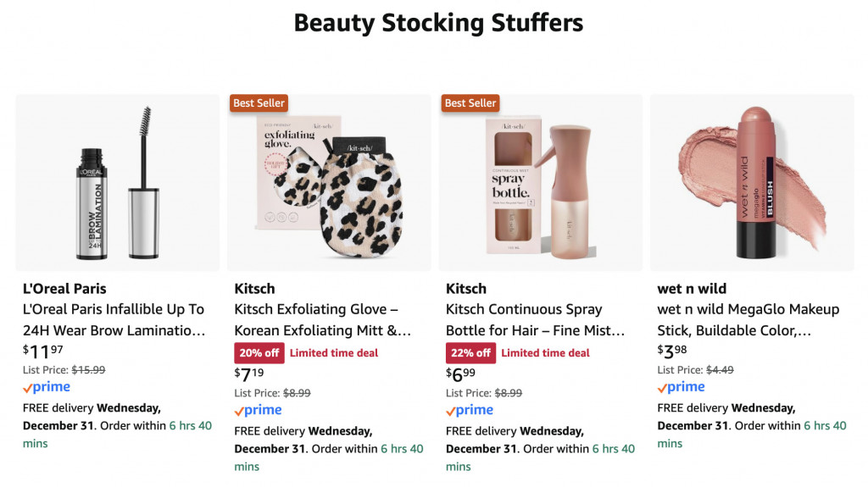The height and width of the screenshot is (487, 868).
Task: Click the 20% off deal badge
Action: [259, 353]
